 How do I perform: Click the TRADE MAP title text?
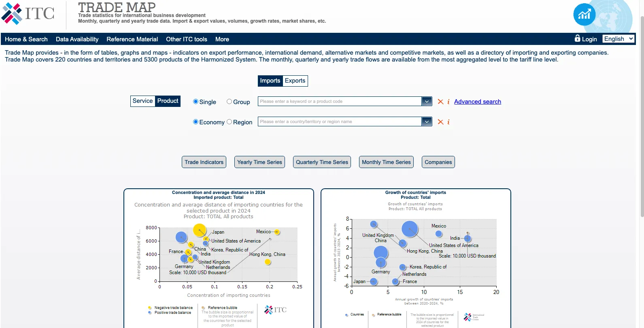[x=117, y=7]
